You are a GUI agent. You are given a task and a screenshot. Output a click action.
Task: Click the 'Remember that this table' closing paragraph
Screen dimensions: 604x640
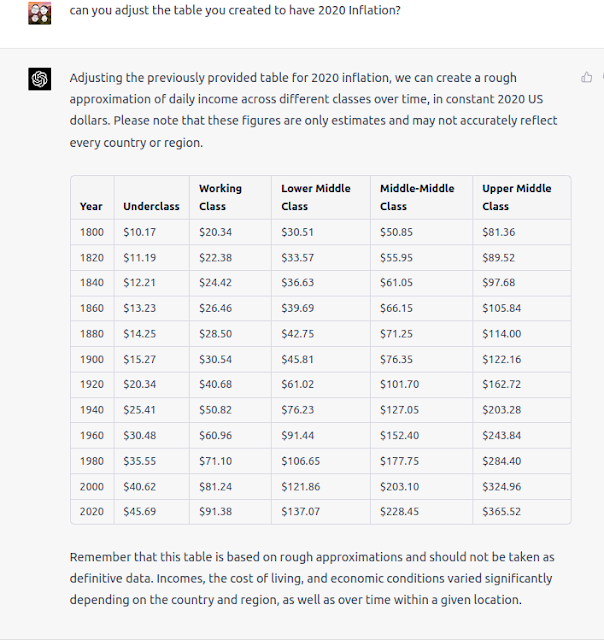pyautogui.click(x=311, y=578)
